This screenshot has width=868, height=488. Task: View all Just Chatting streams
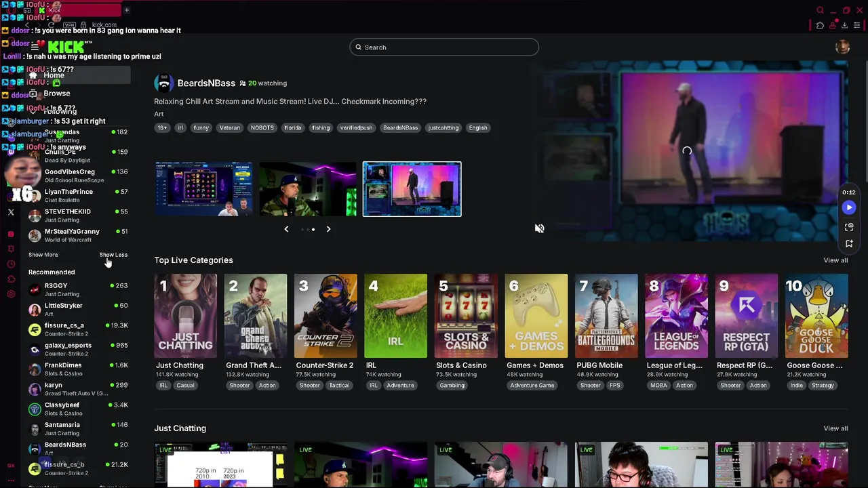(835, 428)
